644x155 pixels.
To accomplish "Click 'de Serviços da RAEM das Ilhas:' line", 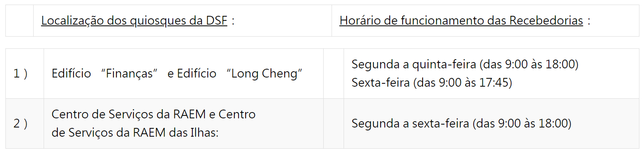I will (x=135, y=133).
